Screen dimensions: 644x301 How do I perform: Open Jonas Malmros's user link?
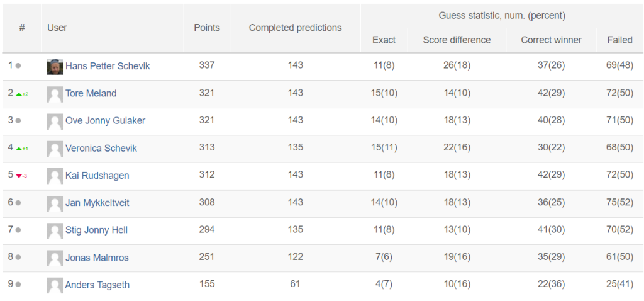(x=97, y=258)
